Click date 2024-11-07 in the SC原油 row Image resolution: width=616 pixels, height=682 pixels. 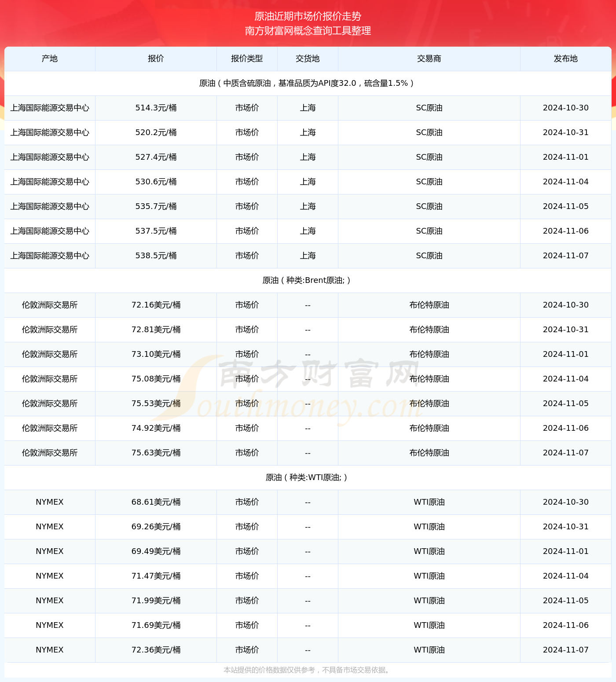point(566,256)
